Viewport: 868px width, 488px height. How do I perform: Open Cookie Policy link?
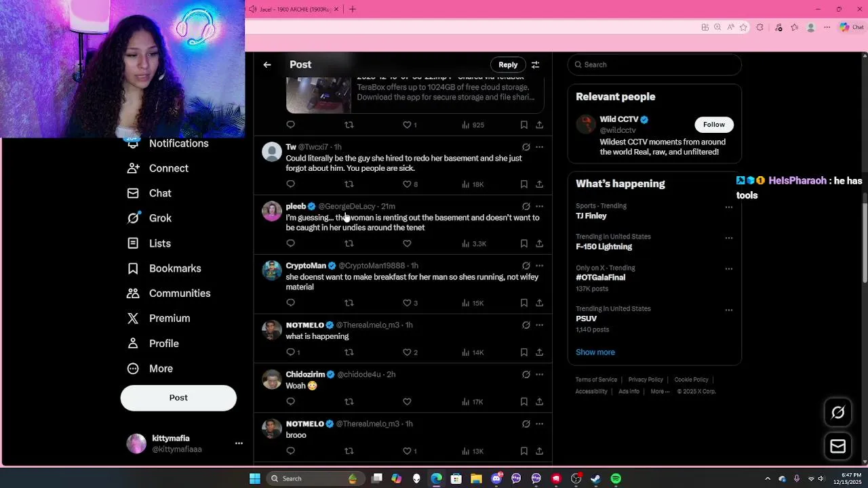[x=691, y=380]
